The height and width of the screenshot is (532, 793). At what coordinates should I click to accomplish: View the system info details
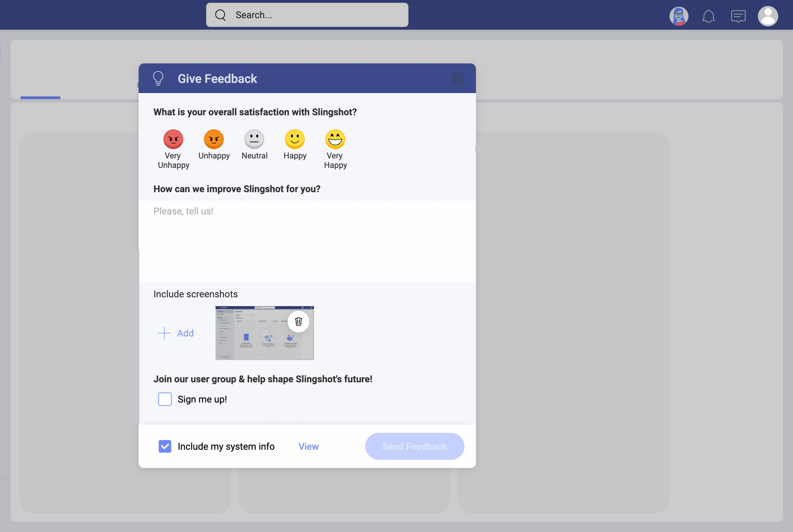[308, 446]
